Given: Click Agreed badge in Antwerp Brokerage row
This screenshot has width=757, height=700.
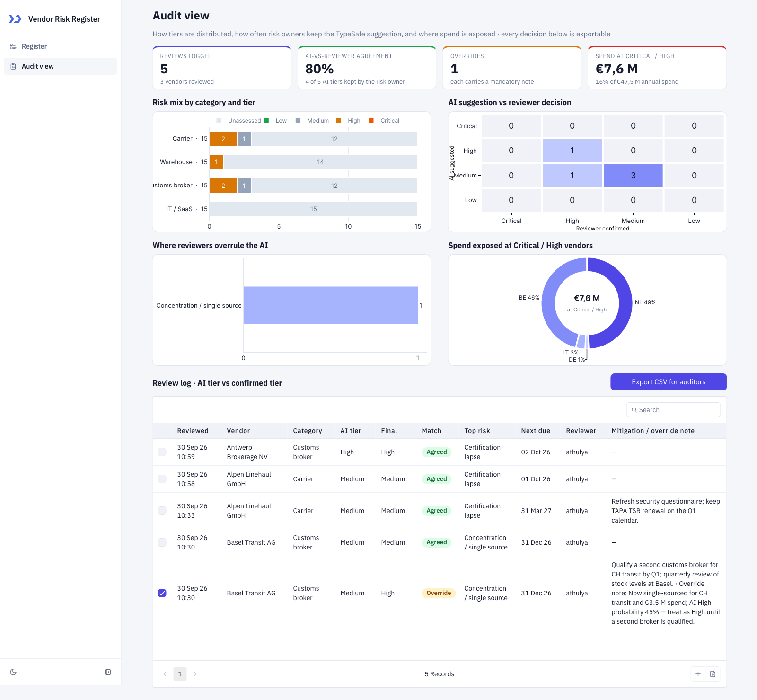Looking at the screenshot, I should 436,452.
